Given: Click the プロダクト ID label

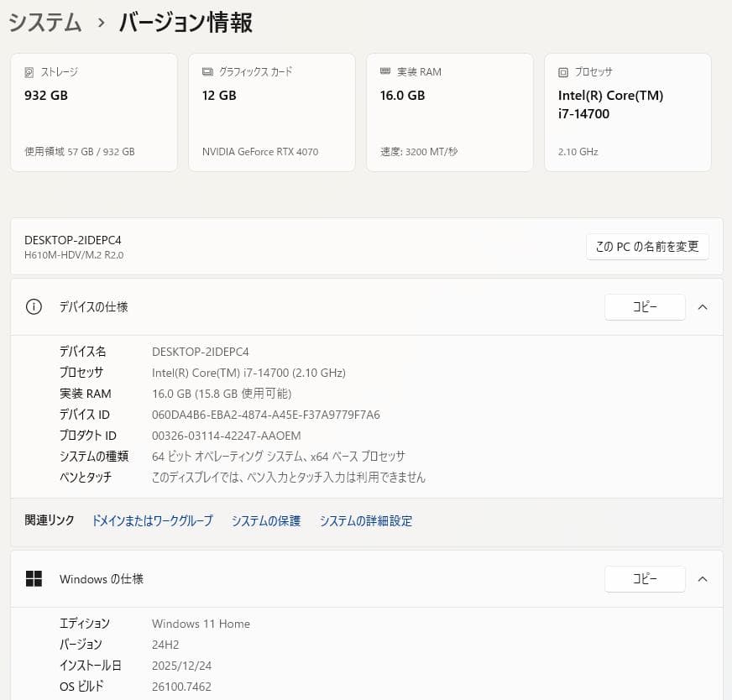Looking at the screenshot, I should click(x=88, y=436).
